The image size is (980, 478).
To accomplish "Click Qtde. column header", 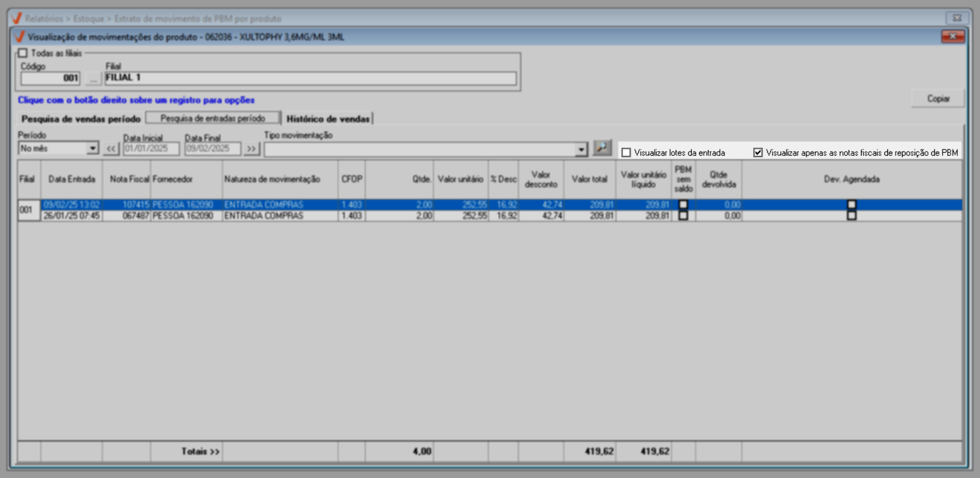I will (x=400, y=179).
